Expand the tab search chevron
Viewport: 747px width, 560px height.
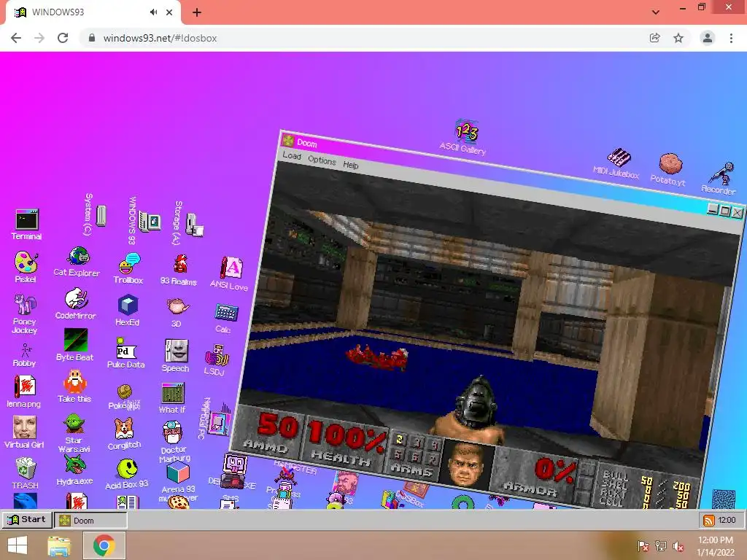pyautogui.click(x=656, y=12)
